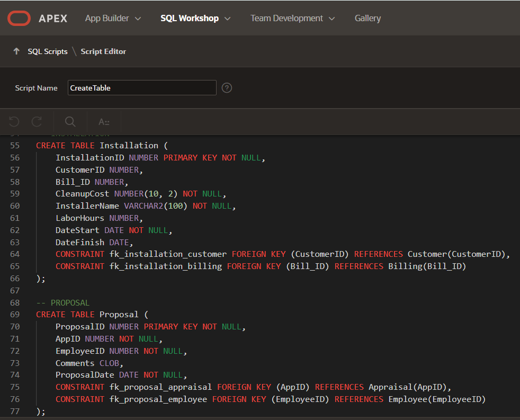520x420 pixels.
Task: Go to SQL Scripts breadcrumb
Action: coord(48,51)
